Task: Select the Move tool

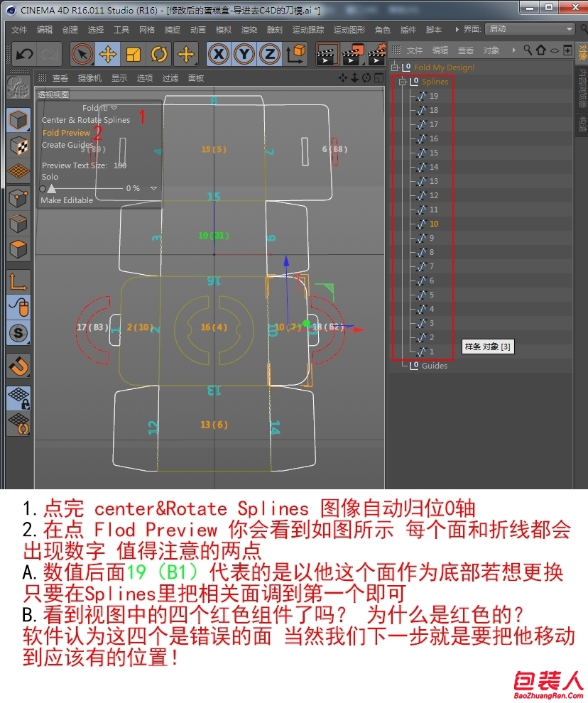Action: pyautogui.click(x=108, y=54)
